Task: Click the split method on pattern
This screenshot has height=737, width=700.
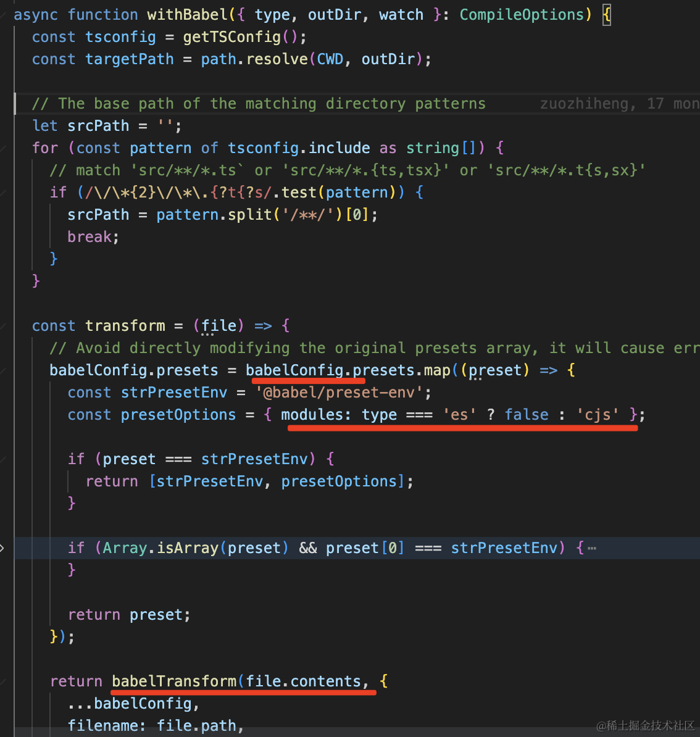Action: (249, 215)
